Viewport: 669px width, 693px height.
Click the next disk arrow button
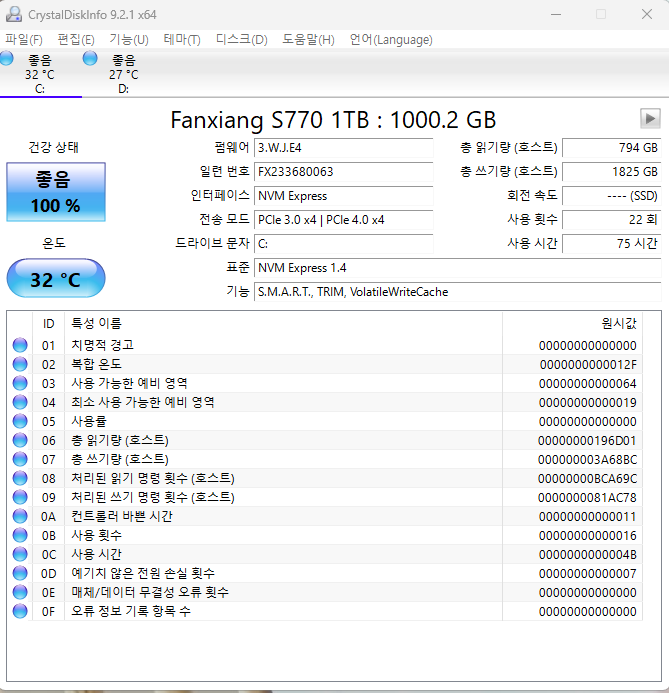(x=650, y=118)
